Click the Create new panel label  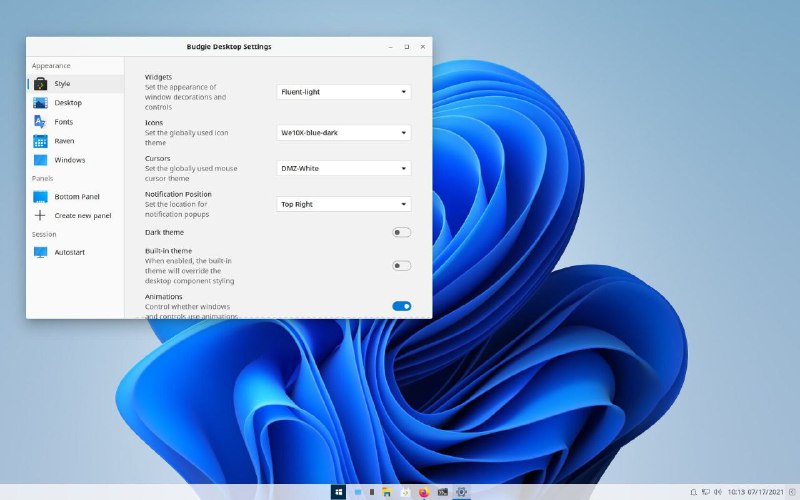[83, 215]
